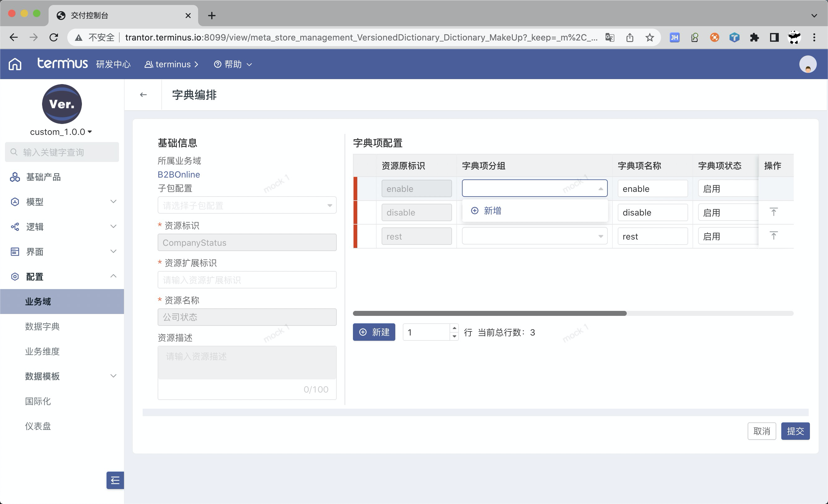Click the 取消 button
The width and height of the screenshot is (828, 504).
(x=761, y=431)
